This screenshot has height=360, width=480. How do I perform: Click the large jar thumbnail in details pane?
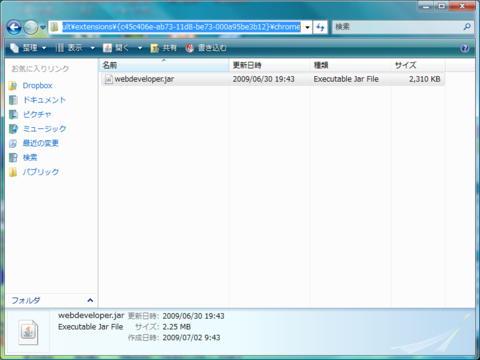(28, 332)
